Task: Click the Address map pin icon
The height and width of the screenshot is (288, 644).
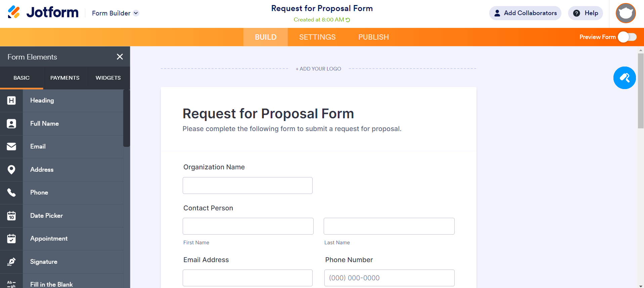Action: point(11,169)
